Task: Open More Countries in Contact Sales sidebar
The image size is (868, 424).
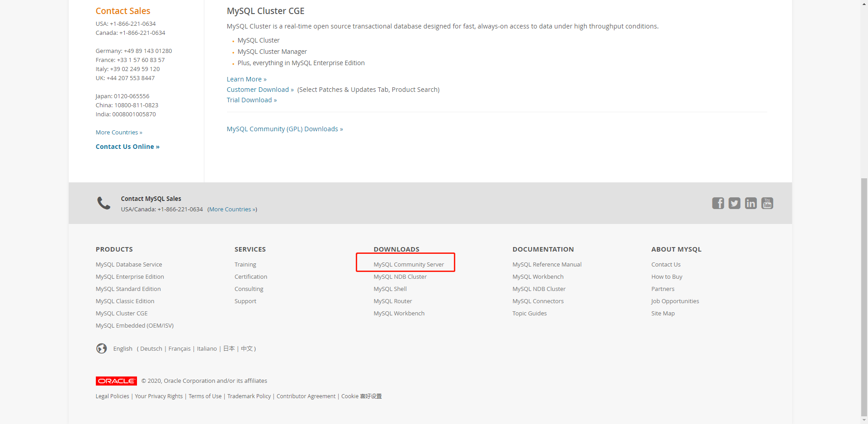Action: pos(119,133)
